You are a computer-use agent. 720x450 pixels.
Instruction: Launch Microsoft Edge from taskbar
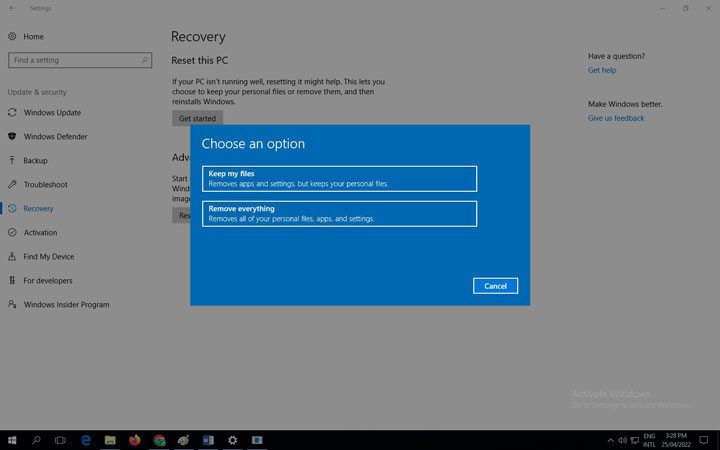coord(85,440)
